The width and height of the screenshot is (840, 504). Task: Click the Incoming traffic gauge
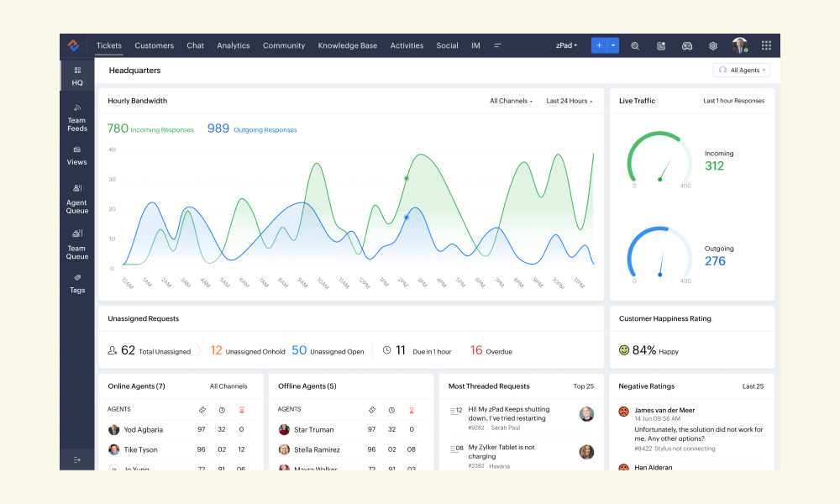(660, 159)
